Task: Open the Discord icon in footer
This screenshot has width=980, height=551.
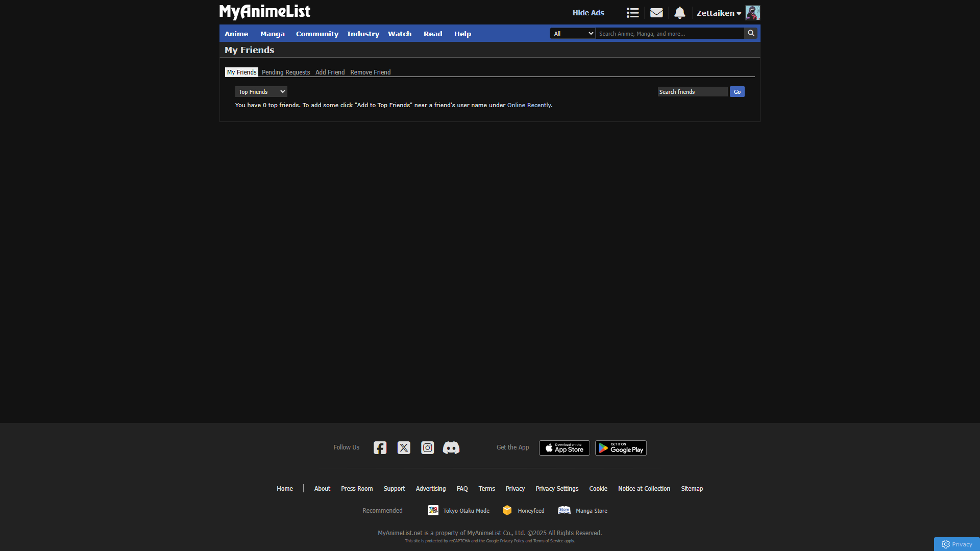Action: click(451, 447)
